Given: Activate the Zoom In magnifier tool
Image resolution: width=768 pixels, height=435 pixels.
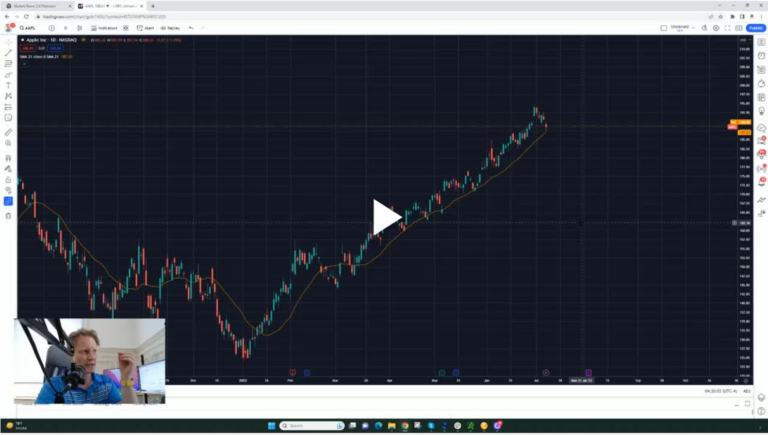Looking at the screenshot, I should pyautogui.click(x=8, y=143).
